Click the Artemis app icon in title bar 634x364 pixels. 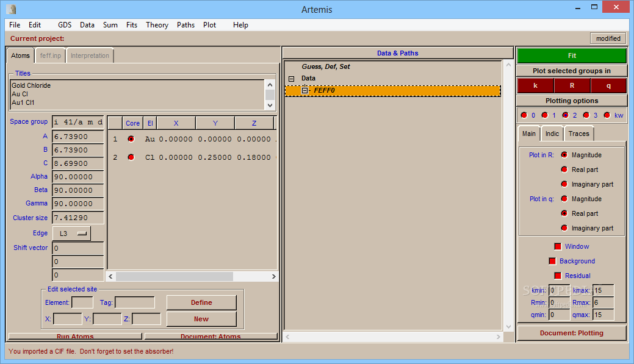pos(12,9)
